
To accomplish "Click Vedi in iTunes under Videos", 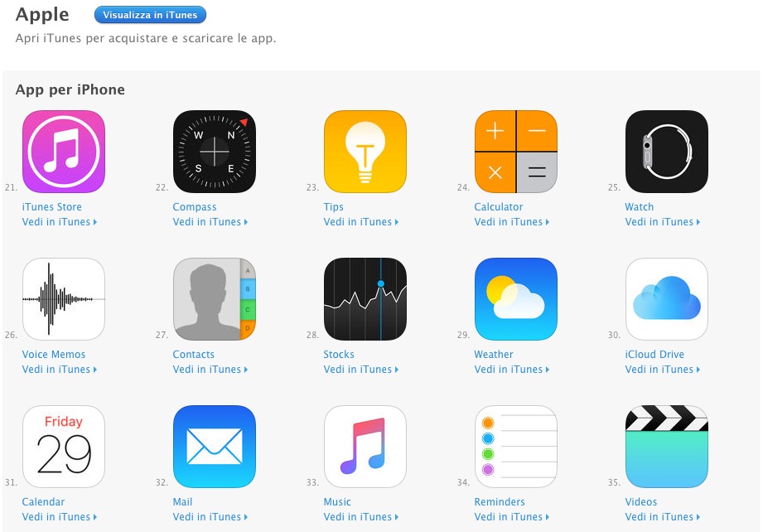I will [x=662, y=517].
